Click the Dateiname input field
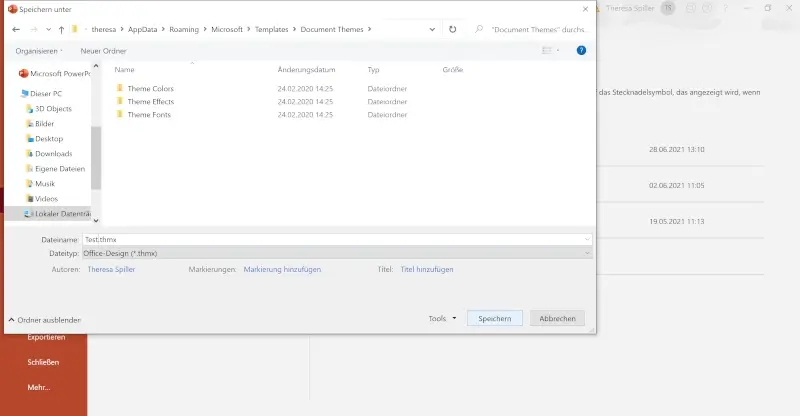The image size is (800, 416). 335,240
